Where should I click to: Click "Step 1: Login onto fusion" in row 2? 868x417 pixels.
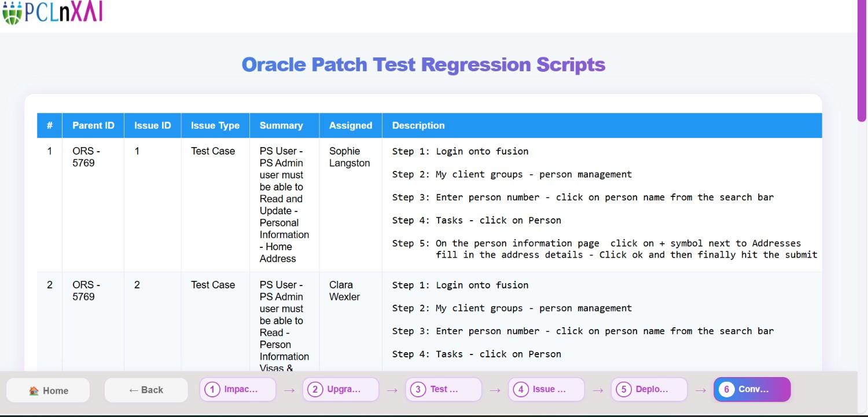coord(460,285)
